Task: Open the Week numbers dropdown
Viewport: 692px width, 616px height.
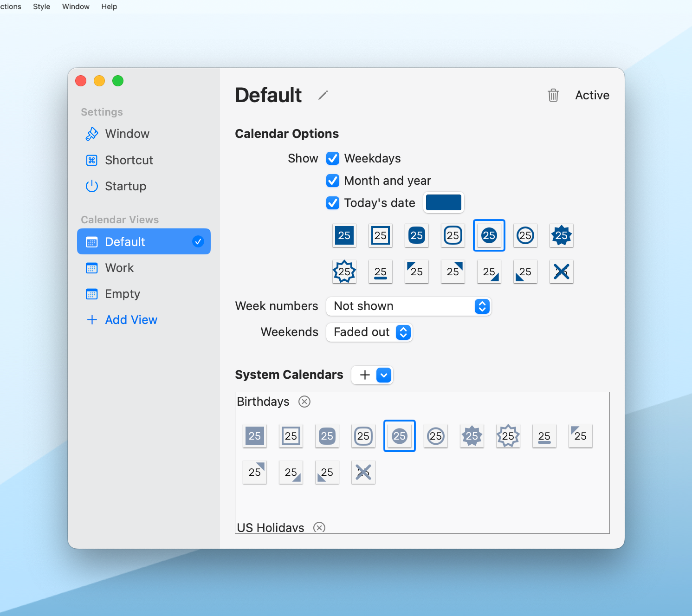Action: [408, 306]
